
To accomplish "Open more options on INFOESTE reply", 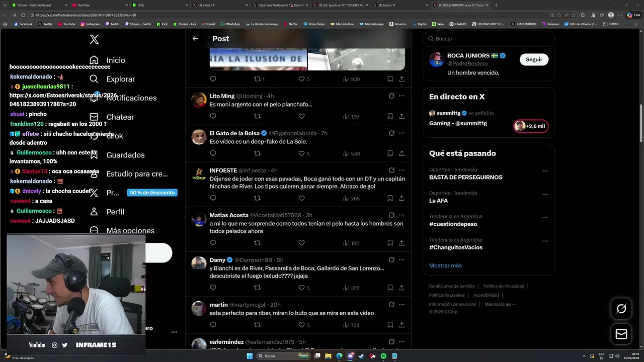I will tap(401, 170).
